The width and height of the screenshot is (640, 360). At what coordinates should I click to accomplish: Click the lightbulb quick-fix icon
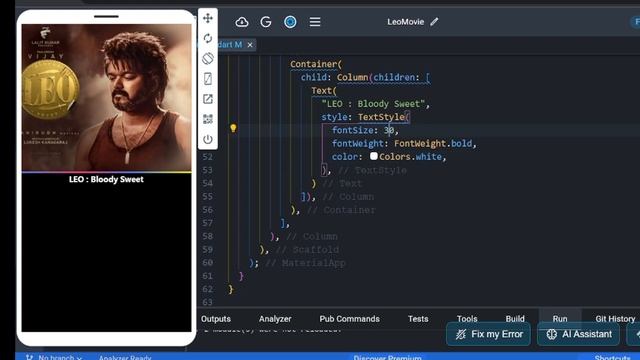(x=233, y=129)
